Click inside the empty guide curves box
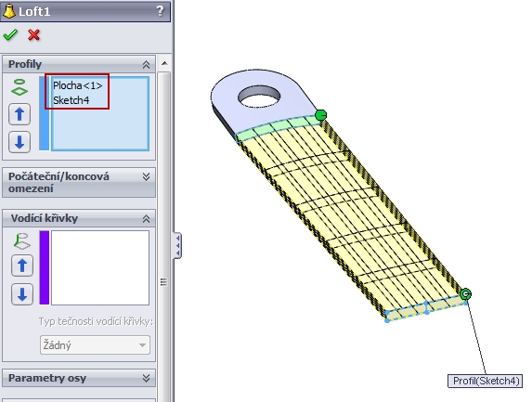532x402 pixels. coord(100,268)
